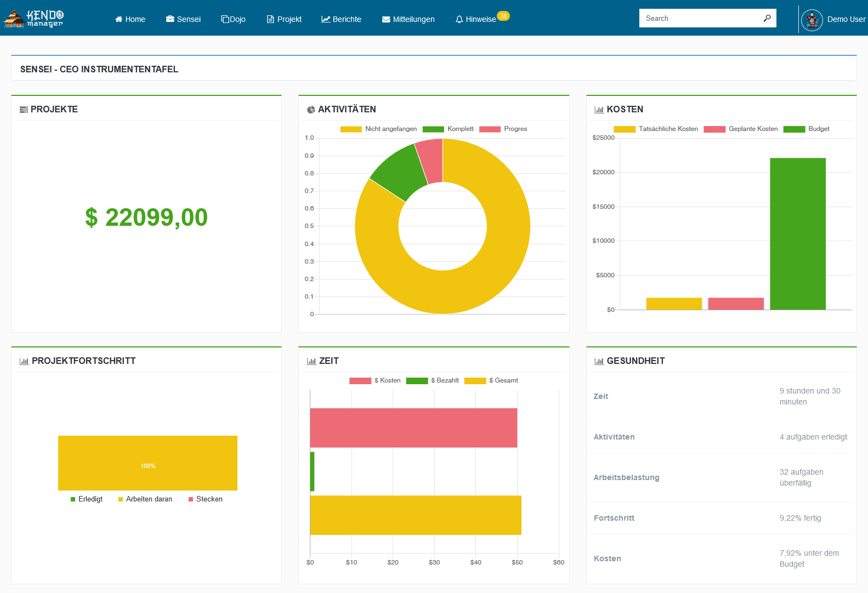
Task: Click the Fortschritt label
Action: coord(614,518)
